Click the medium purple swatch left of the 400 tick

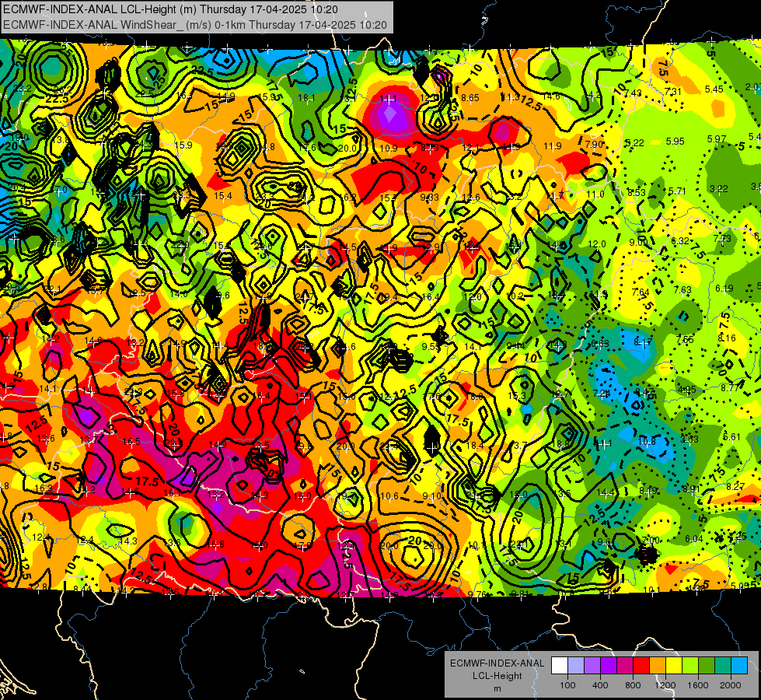coord(592,666)
